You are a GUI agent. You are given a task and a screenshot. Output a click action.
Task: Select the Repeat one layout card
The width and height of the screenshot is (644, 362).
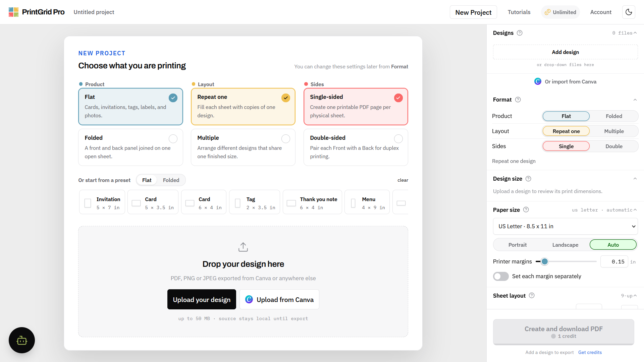point(243,106)
